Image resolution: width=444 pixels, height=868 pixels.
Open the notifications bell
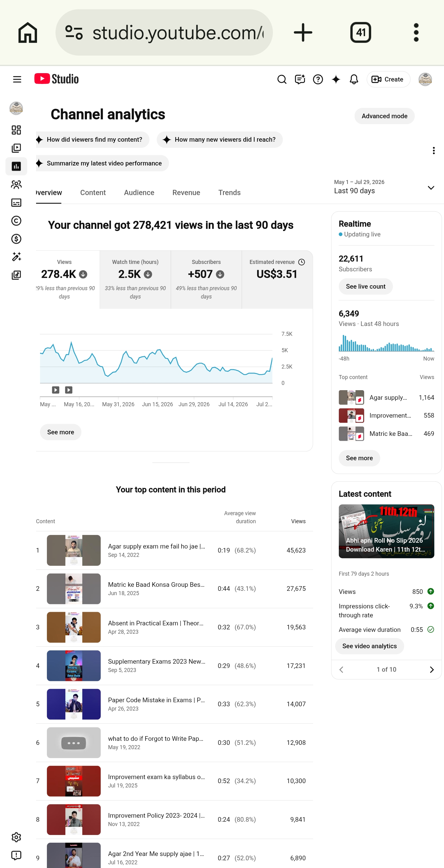[x=354, y=79]
